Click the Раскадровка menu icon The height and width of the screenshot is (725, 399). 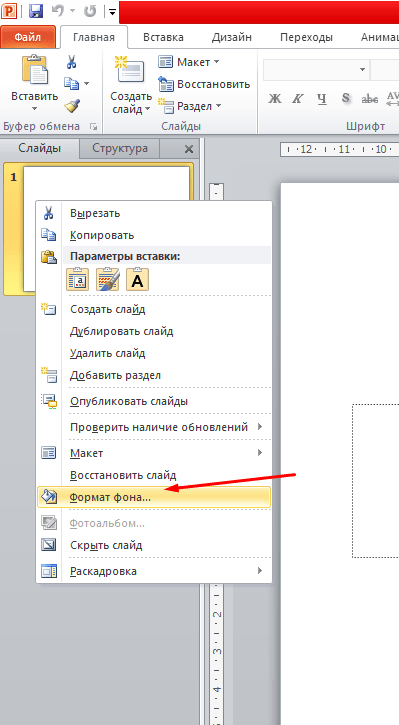point(49,571)
